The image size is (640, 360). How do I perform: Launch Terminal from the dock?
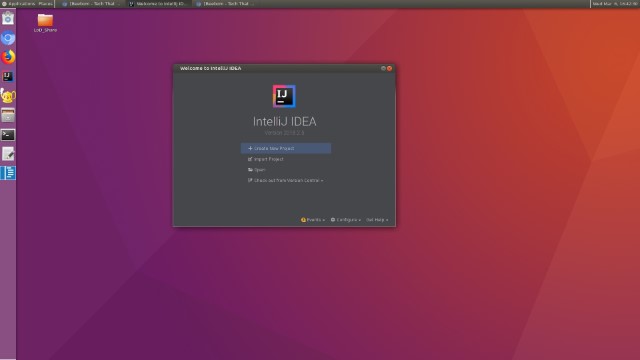[8, 135]
